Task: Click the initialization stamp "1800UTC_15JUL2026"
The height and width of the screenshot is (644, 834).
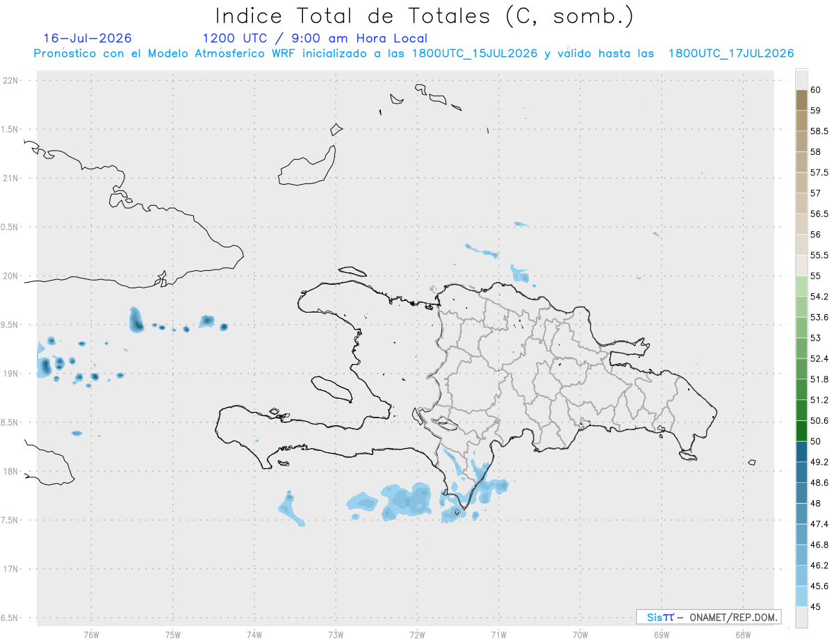Action: [x=475, y=53]
